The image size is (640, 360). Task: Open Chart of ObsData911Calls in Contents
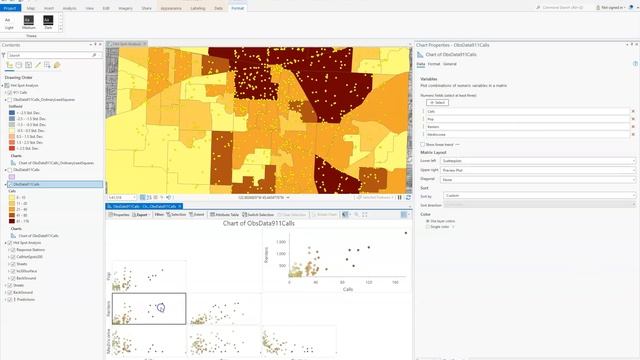pos(38,236)
